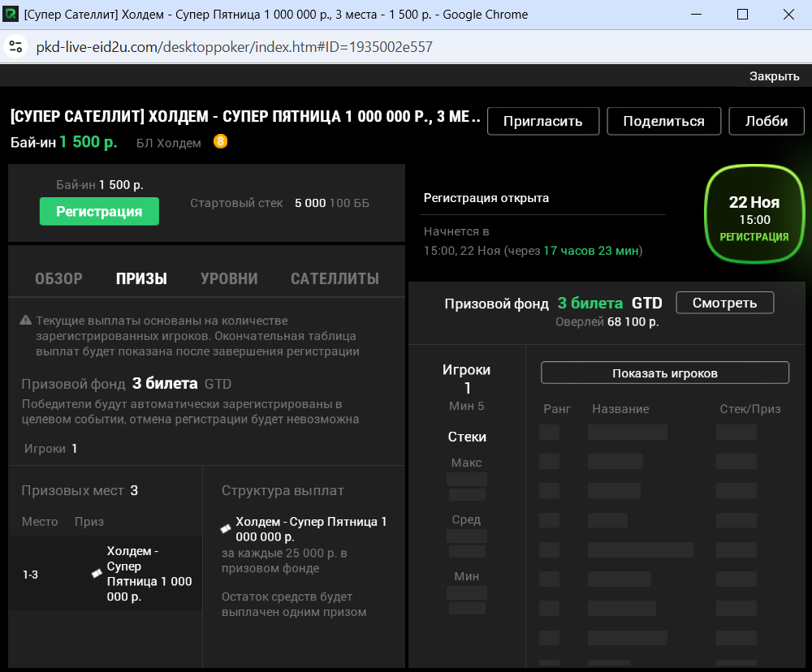This screenshot has height=672, width=812.
Task: Click the Пригласить button
Action: coord(542,121)
